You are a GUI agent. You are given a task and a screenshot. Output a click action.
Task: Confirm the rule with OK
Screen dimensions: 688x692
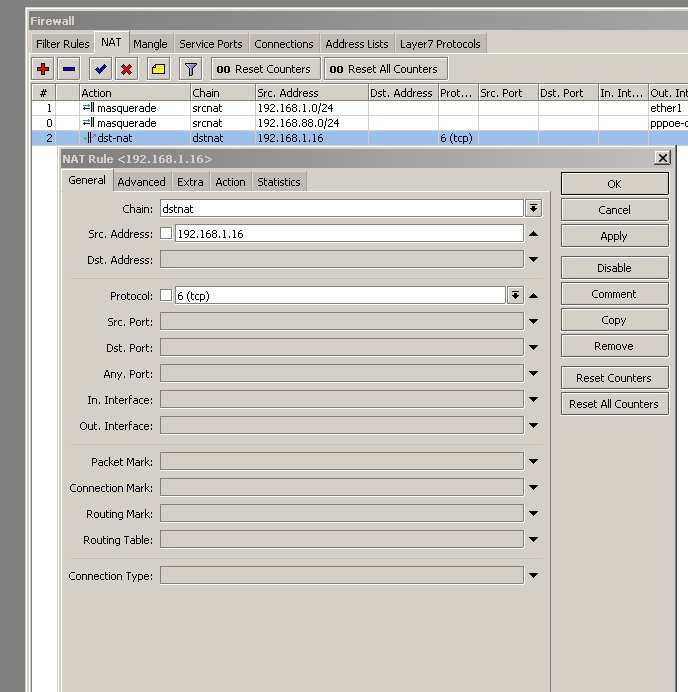click(x=614, y=184)
